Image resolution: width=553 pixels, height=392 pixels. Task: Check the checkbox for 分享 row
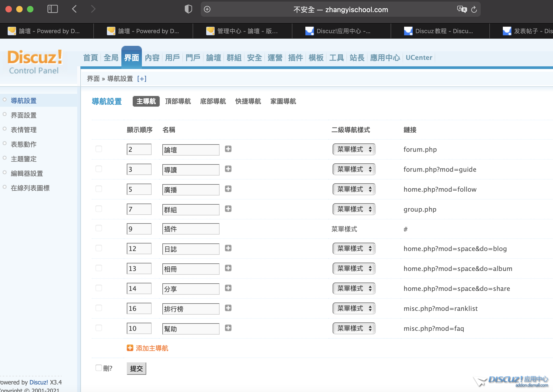click(99, 288)
